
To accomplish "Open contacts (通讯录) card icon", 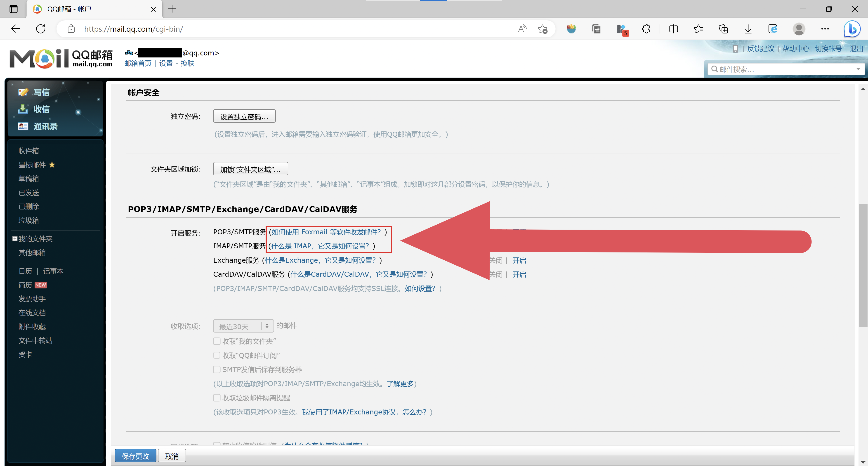I will [x=23, y=126].
